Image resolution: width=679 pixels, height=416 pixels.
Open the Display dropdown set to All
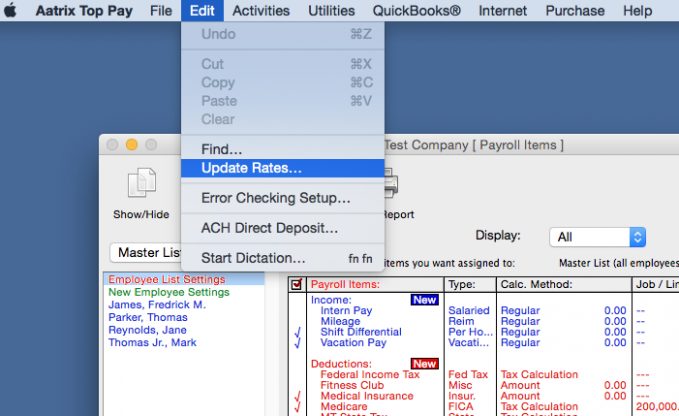[597, 237]
